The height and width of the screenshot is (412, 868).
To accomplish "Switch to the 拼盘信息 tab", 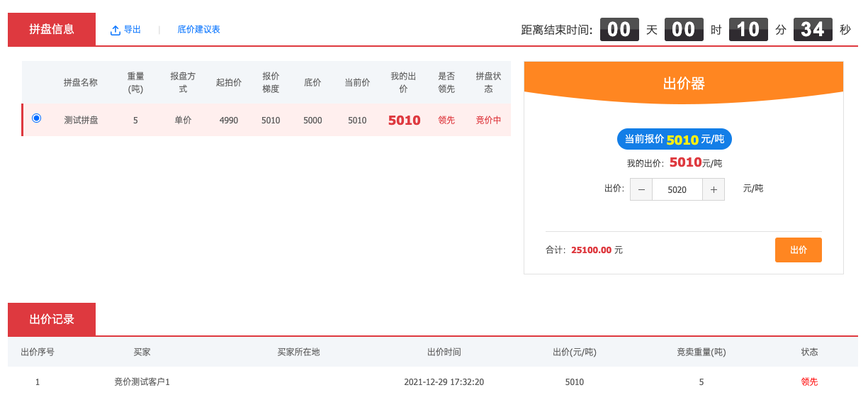I will 52,29.
